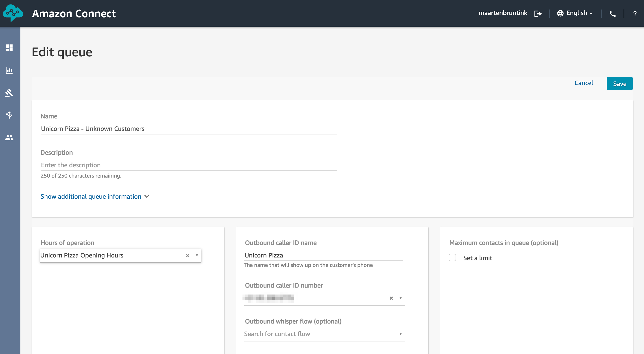Click the 250 of 250 characters remaining text

tap(81, 176)
